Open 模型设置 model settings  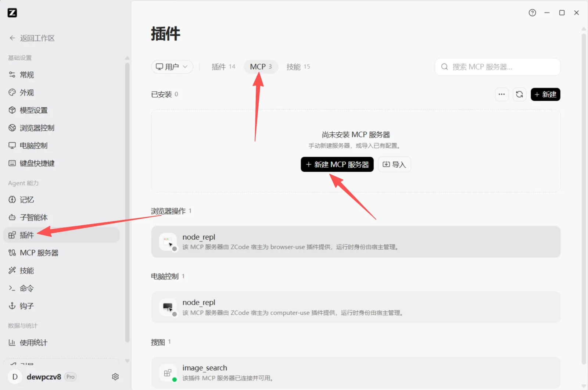61,110
